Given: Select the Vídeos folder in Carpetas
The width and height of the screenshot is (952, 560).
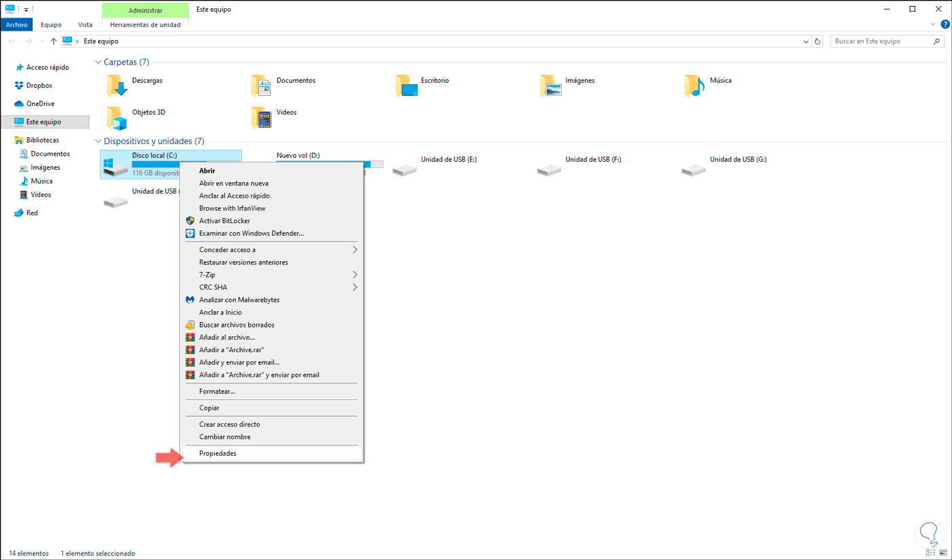Looking at the screenshot, I should click(x=274, y=118).
